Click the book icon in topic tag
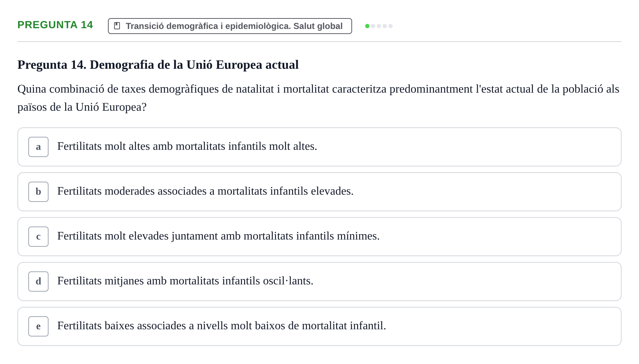 [x=117, y=26]
